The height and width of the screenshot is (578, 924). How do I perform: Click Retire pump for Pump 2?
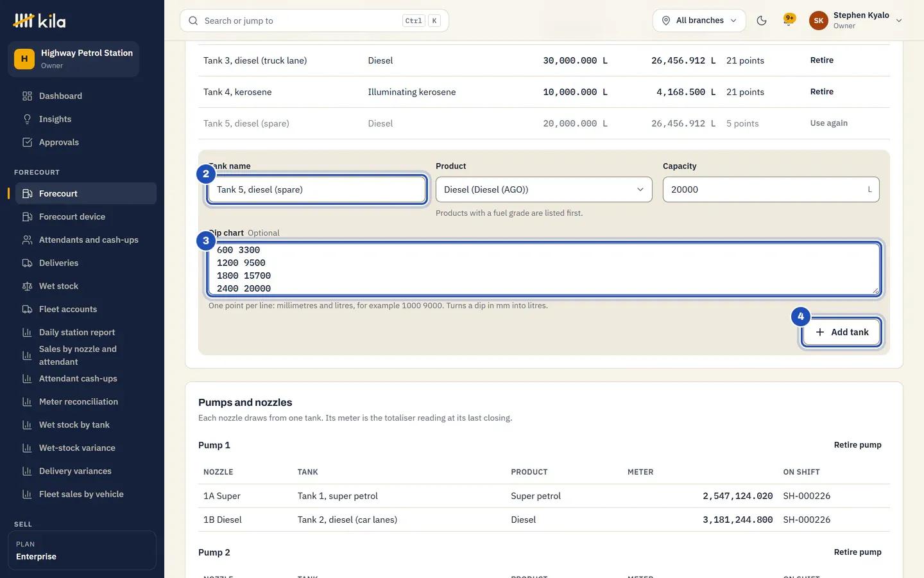point(857,552)
